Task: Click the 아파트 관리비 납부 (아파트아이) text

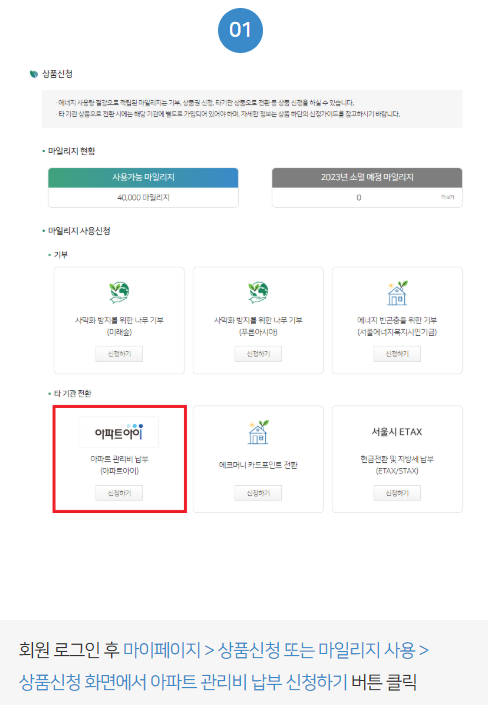Action: pos(119,465)
